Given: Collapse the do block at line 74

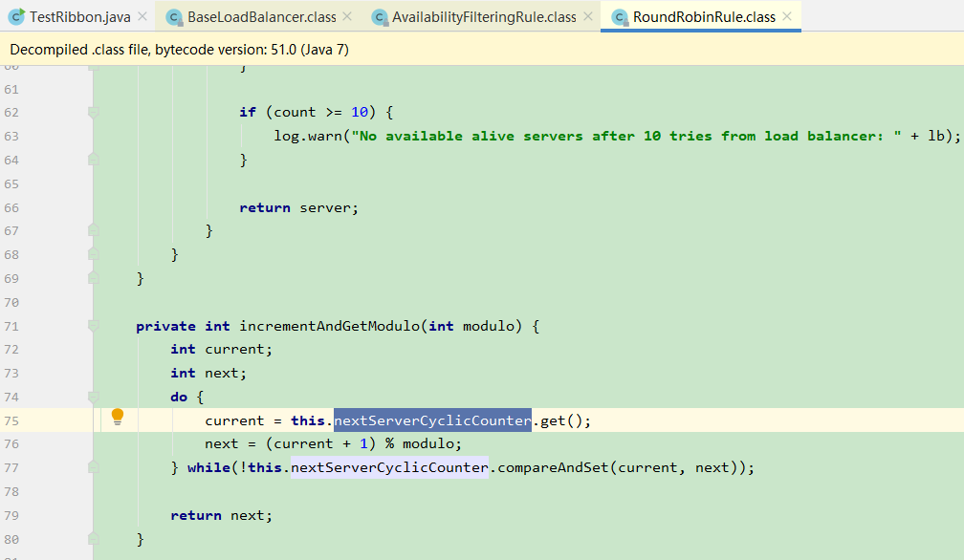Looking at the screenshot, I should (x=94, y=397).
